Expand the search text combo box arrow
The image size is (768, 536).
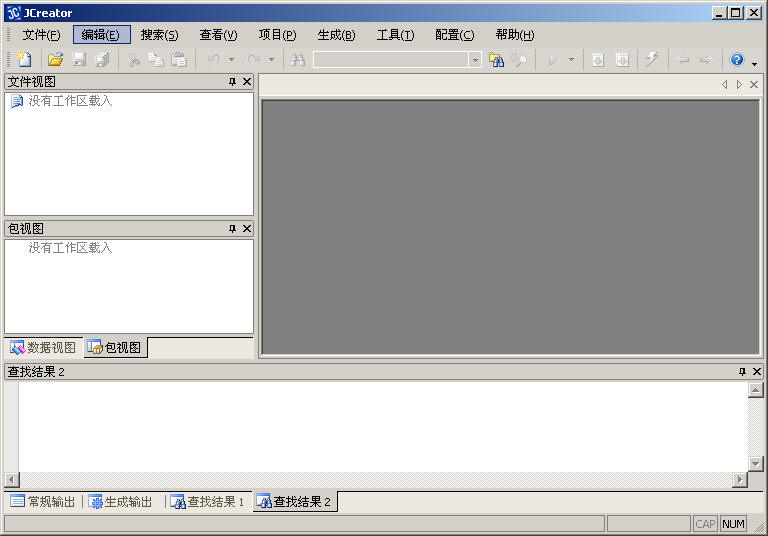[475, 60]
